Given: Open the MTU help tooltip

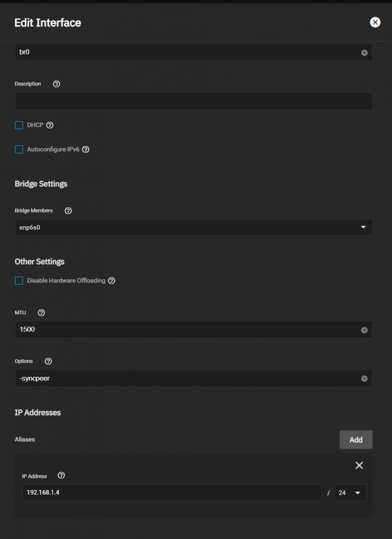Looking at the screenshot, I should coord(41,313).
